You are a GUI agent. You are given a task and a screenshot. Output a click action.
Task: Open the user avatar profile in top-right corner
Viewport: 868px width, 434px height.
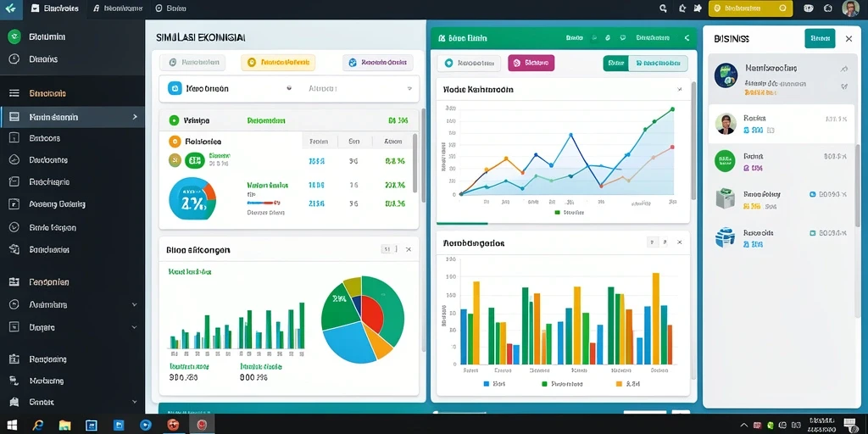pos(850,8)
